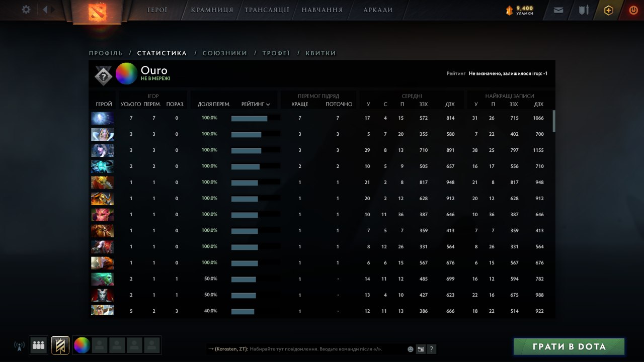Image resolution: width=644 pixels, height=362 pixels.
Task: Open the ГЕРОЇ menu
Action: pos(157,10)
